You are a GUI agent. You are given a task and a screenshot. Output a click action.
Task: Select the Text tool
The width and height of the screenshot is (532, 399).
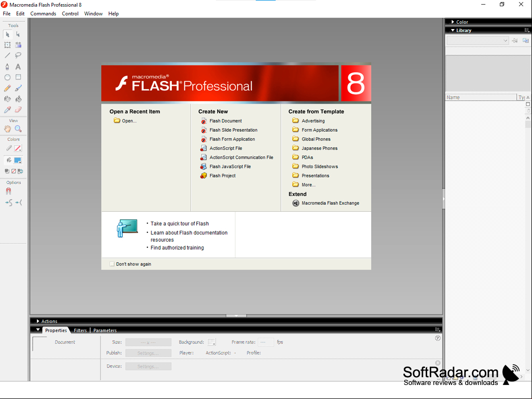pos(18,66)
